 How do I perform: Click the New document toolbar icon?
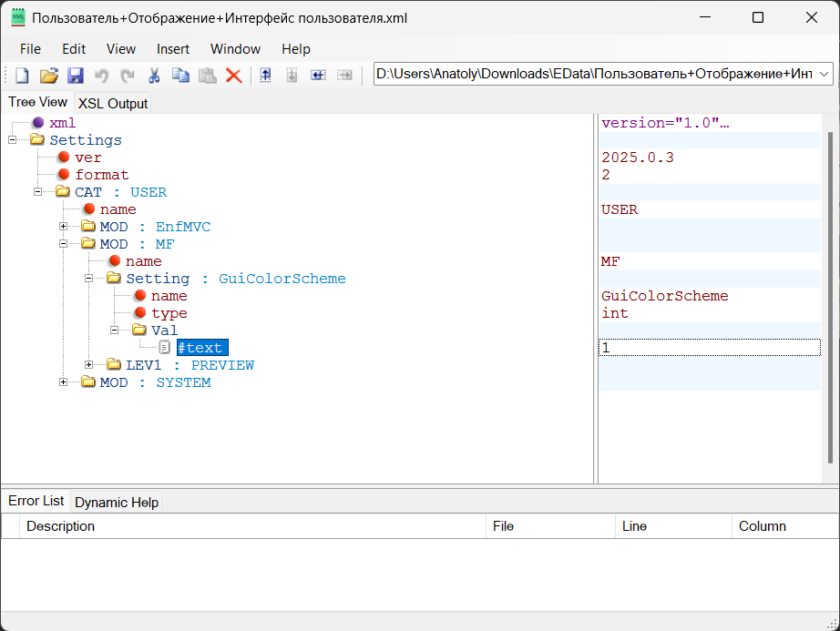(22, 76)
